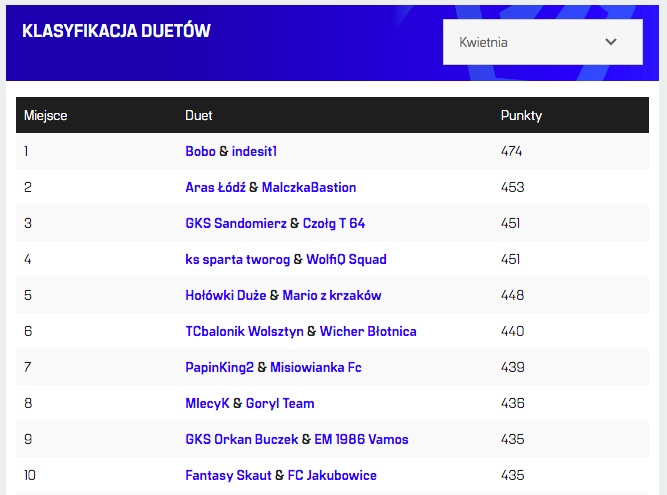
Task: Open the Kwietnia month dropdown
Action: tap(541, 42)
